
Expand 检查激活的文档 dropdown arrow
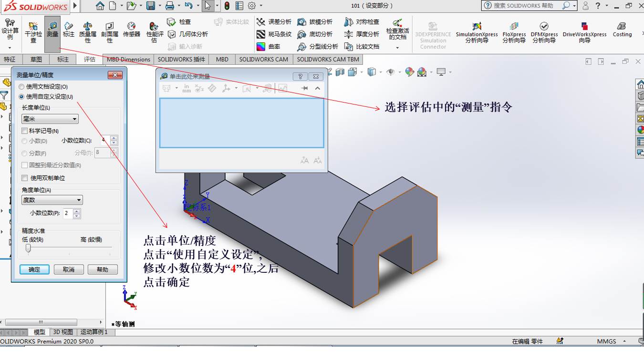tap(397, 47)
